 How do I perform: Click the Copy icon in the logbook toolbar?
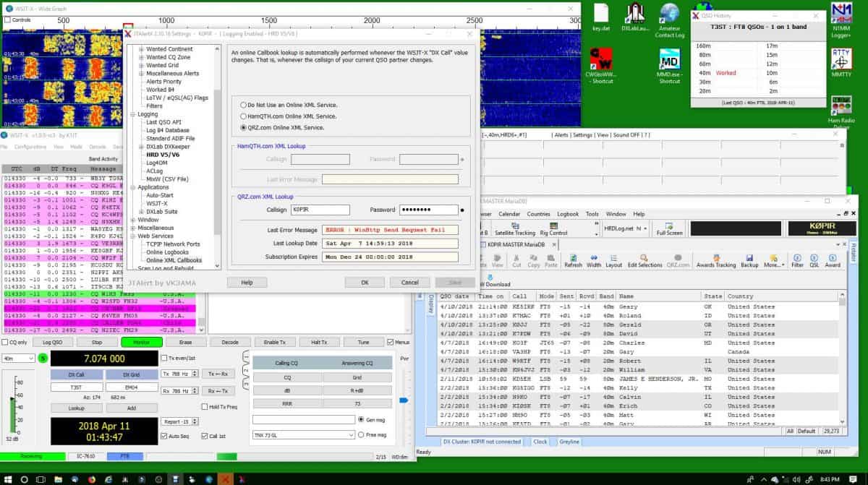(x=534, y=260)
